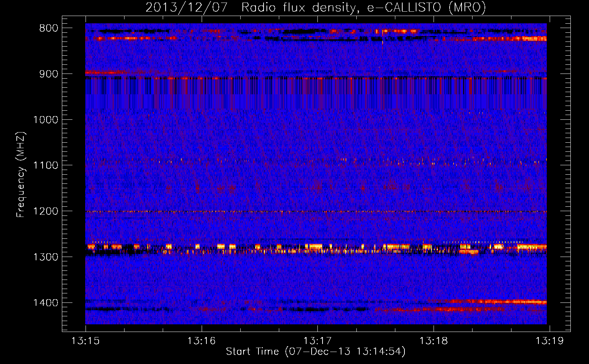The height and width of the screenshot is (364, 589).
Task: Click the 'Frequency (MHZ)' axis label
Action: (x=21, y=175)
